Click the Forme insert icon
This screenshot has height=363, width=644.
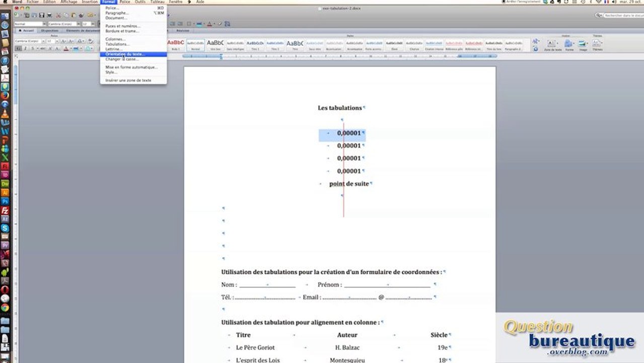[569, 45]
